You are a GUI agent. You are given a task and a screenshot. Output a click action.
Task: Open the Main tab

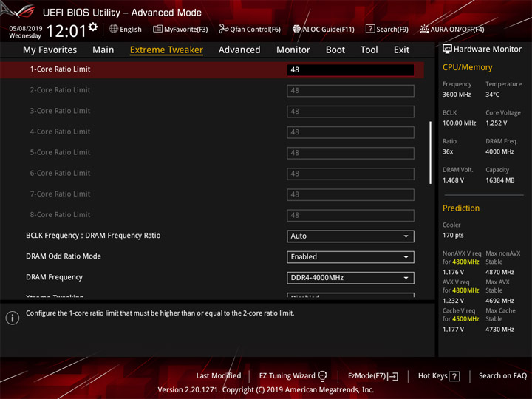[x=103, y=50]
